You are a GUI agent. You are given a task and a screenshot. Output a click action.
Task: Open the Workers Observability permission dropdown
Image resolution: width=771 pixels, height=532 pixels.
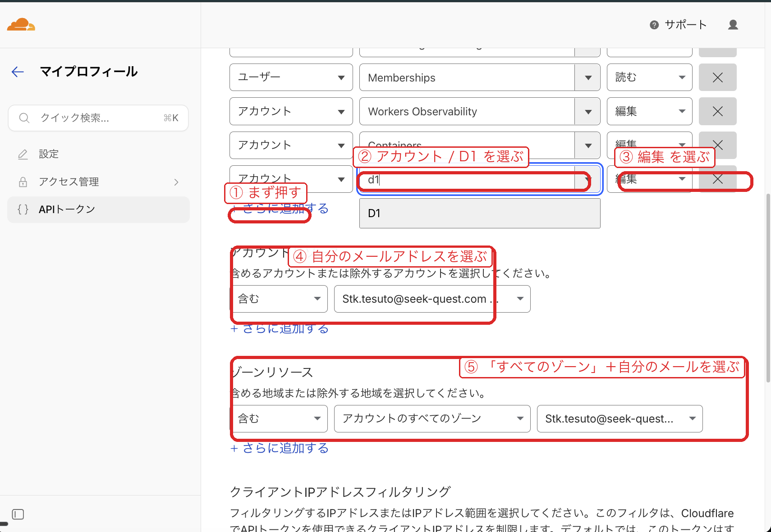(479, 111)
